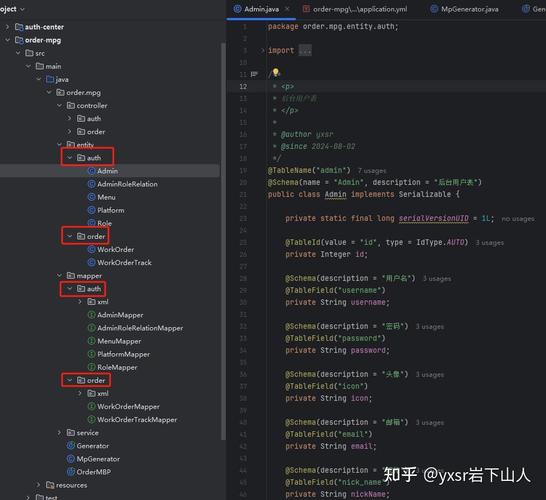Viewport: 546px width, 500px height.
Task: Collapse the mapper package
Action: (x=60, y=276)
